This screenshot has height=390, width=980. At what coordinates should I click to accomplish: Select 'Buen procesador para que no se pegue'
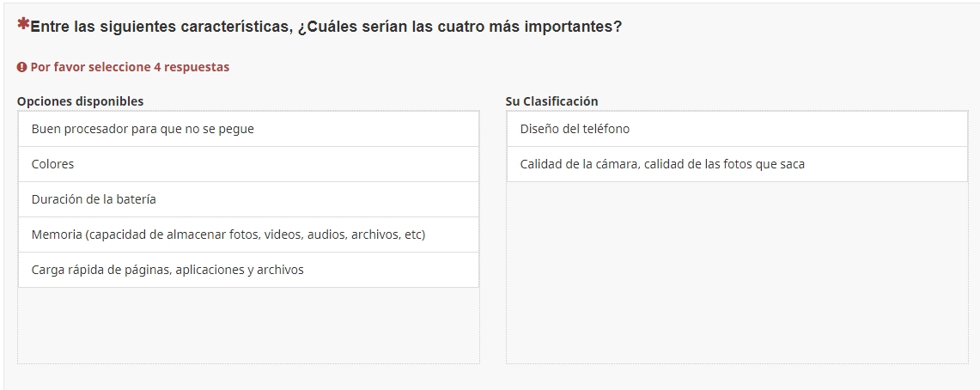[x=248, y=129]
